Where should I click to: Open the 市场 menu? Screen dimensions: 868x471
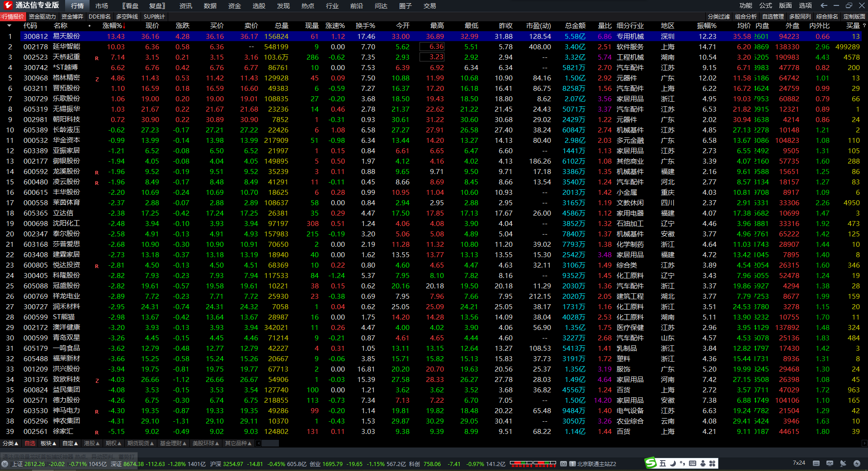pos(102,6)
